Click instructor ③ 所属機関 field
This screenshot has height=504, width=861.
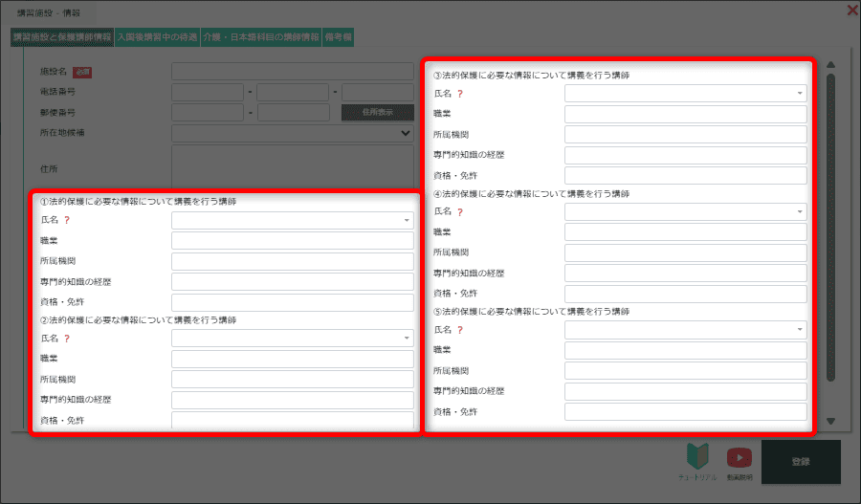click(x=686, y=135)
